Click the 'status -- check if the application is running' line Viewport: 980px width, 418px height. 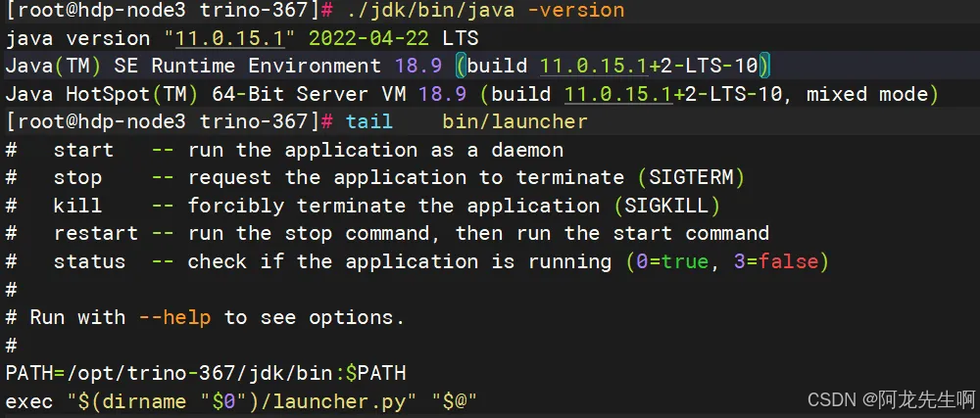pyautogui.click(x=417, y=261)
